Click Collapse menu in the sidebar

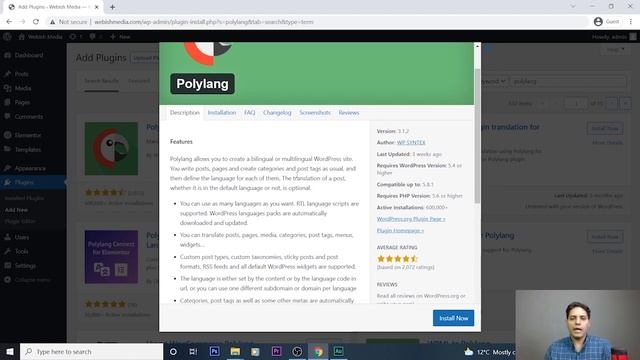(33, 280)
